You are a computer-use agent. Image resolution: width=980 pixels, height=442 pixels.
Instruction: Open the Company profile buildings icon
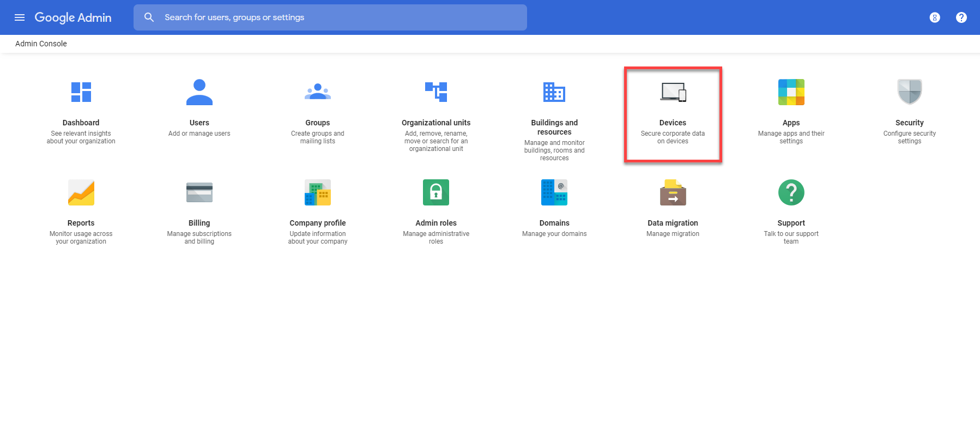click(x=318, y=192)
